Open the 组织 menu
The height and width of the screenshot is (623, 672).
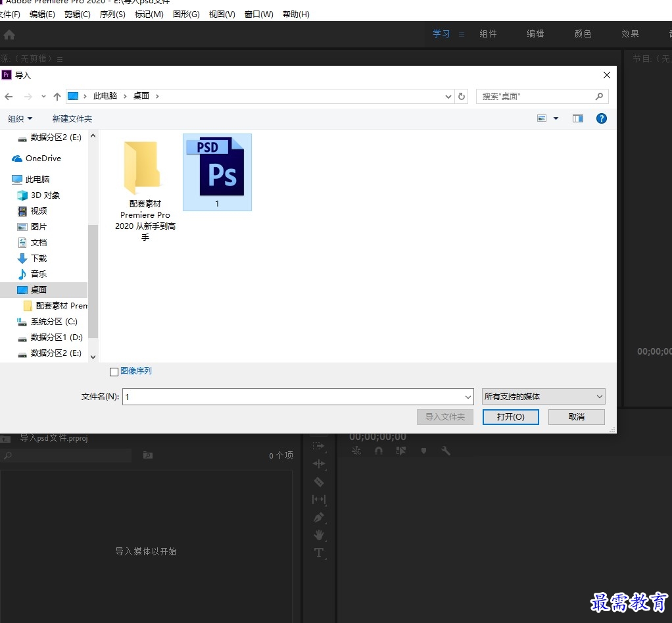click(x=20, y=119)
